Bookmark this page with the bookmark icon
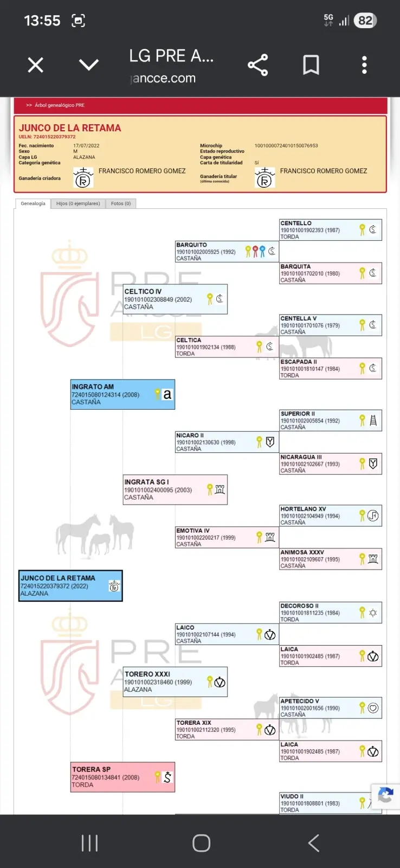The width and height of the screenshot is (400, 868). pos(311,65)
